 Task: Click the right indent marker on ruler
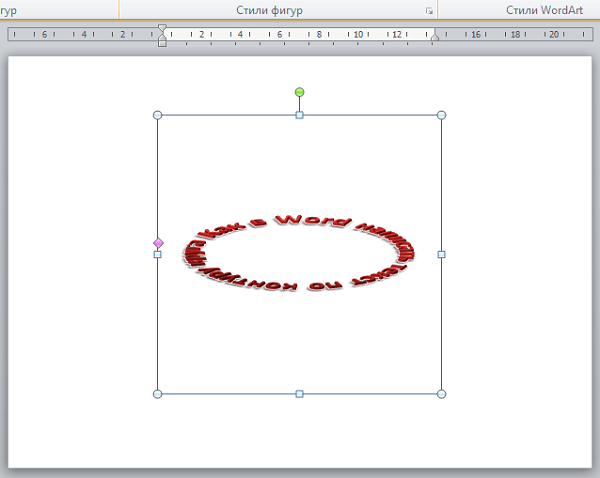pyautogui.click(x=435, y=38)
